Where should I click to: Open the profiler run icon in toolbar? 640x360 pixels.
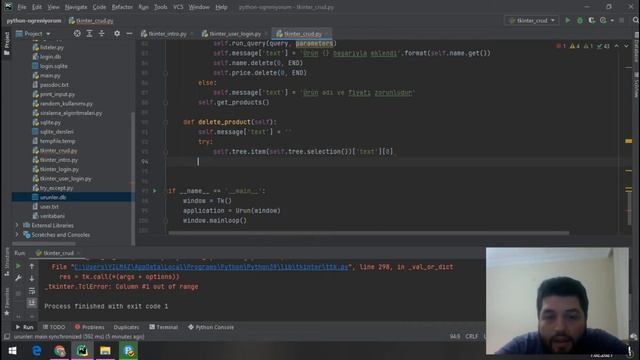[x=603, y=20]
